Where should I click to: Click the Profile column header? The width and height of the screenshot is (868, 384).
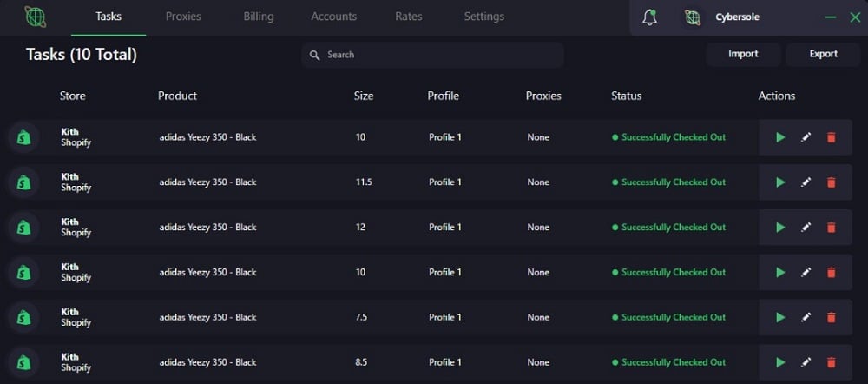(x=443, y=96)
